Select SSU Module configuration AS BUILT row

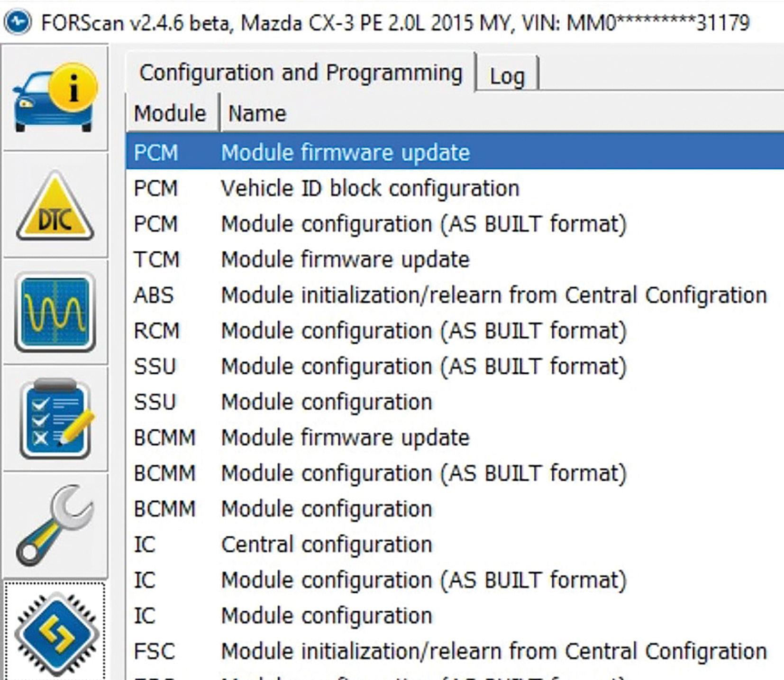(x=423, y=367)
